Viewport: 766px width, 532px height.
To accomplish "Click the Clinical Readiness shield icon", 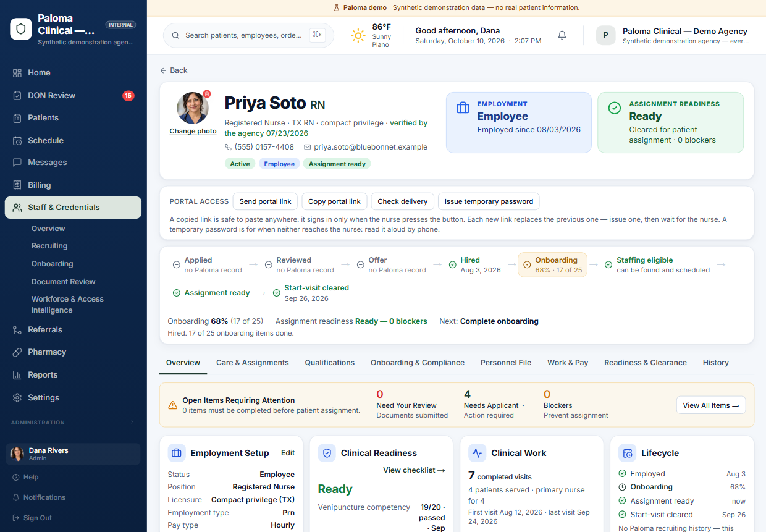I will tap(327, 453).
